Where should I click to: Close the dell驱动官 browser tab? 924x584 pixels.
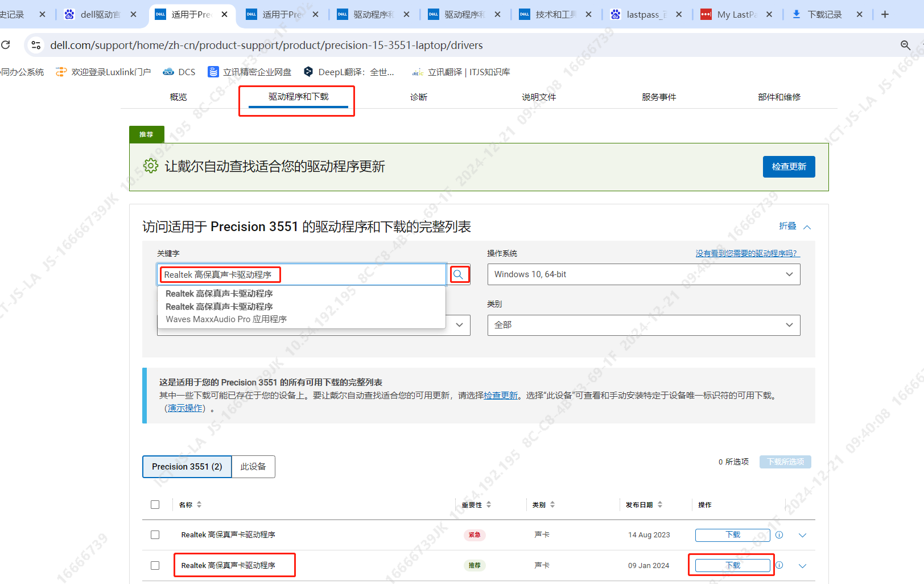(134, 14)
